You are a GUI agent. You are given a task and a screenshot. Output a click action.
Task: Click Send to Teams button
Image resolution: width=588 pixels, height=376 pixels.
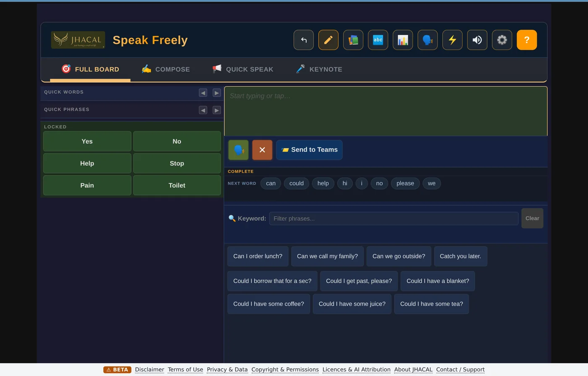[309, 150]
